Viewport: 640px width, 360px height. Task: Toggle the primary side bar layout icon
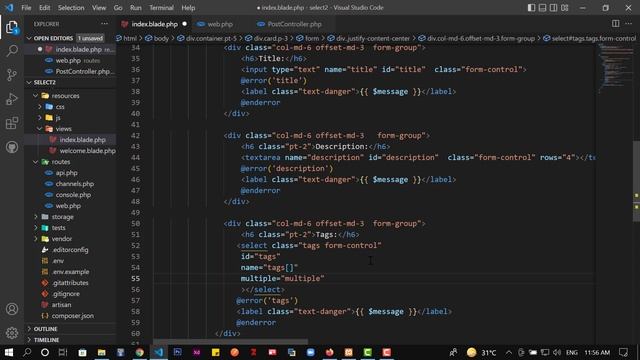pos(531,8)
